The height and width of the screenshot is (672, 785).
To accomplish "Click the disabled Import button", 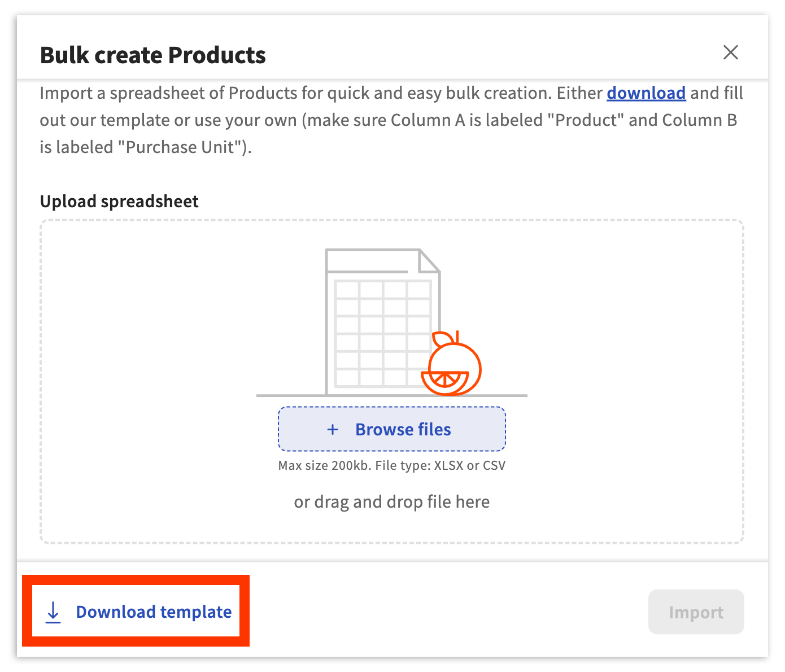I will pyautogui.click(x=696, y=612).
